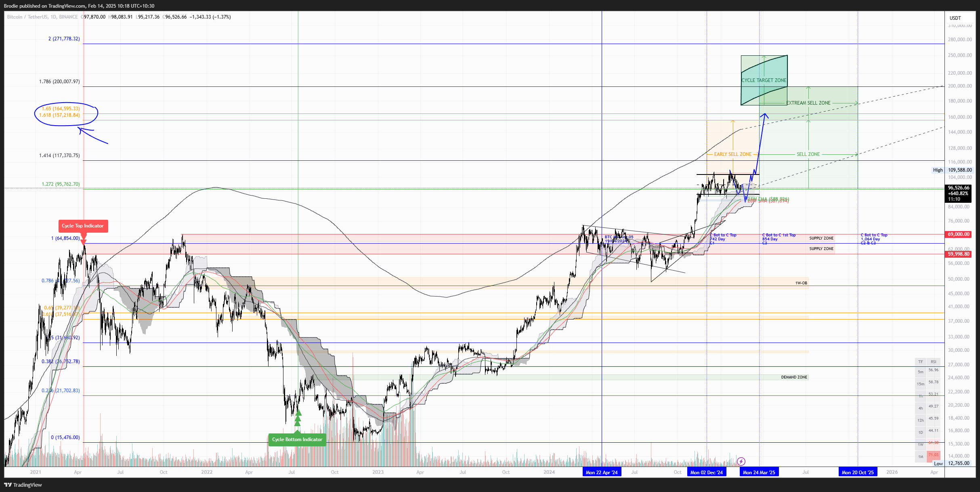Click the 2022 year label on time axis
Image resolution: width=980 pixels, height=492 pixels.
(x=207, y=472)
